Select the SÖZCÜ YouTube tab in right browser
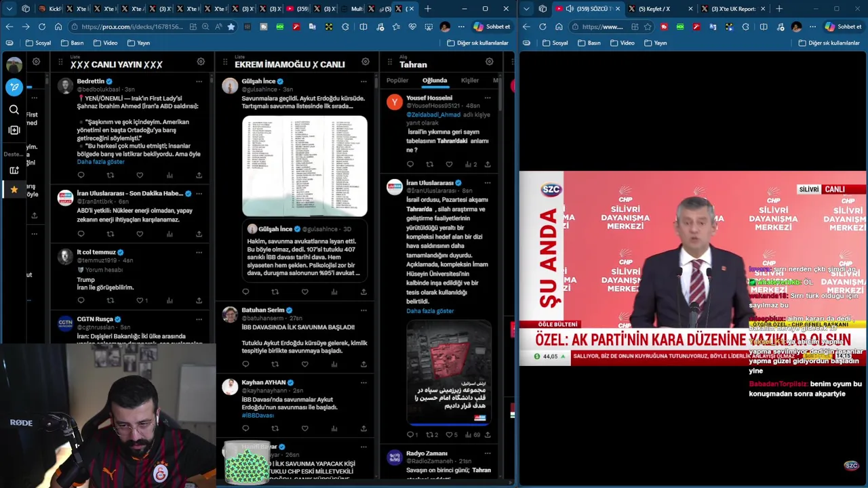The height and width of the screenshot is (488, 868). coord(587,9)
